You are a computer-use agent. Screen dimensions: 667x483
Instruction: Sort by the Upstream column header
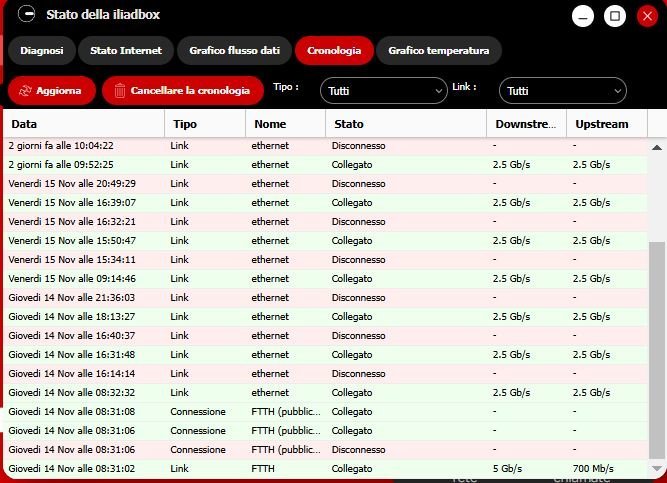pos(607,124)
